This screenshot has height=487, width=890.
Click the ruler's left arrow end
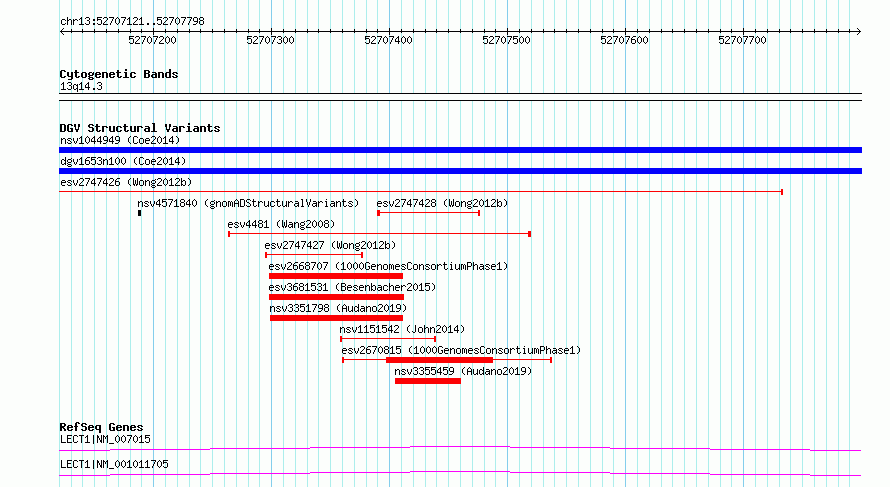[x=62, y=32]
